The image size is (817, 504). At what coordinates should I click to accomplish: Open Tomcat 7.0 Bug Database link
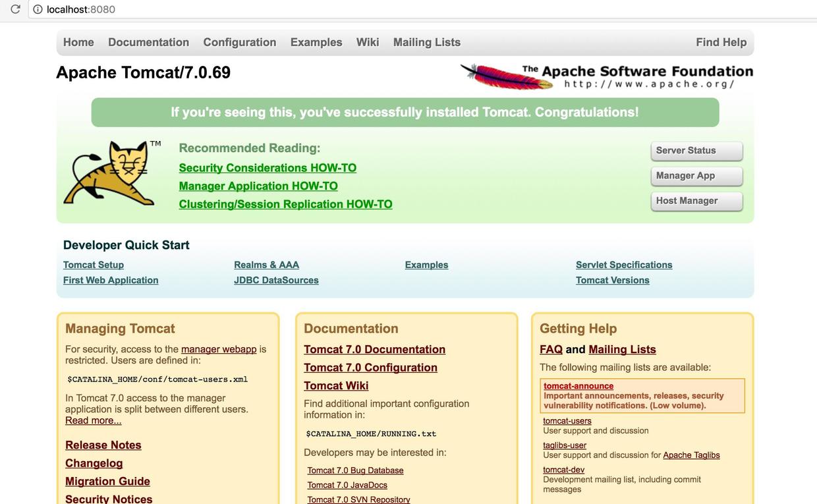point(355,470)
